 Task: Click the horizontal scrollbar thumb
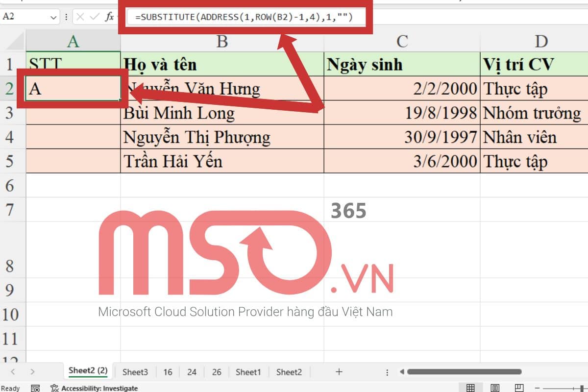click(464, 372)
